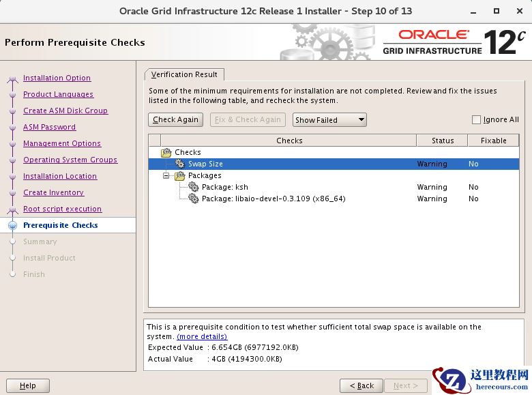Click the Status column header
Viewport: 532px width, 395px height.
(x=442, y=141)
